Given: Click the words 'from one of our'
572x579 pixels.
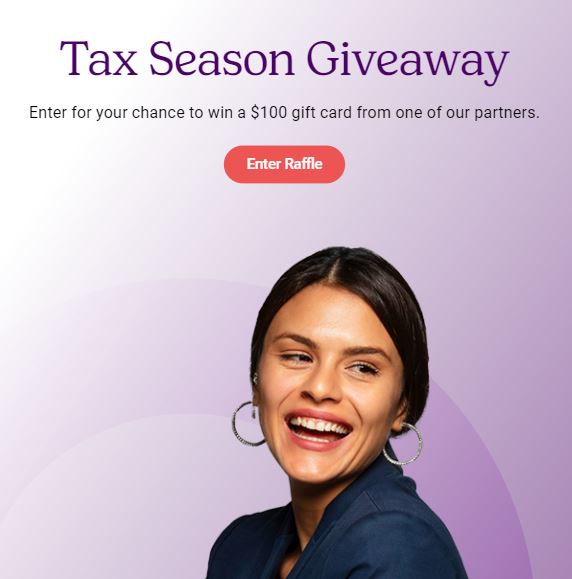Looking at the screenshot, I should coord(413,113).
